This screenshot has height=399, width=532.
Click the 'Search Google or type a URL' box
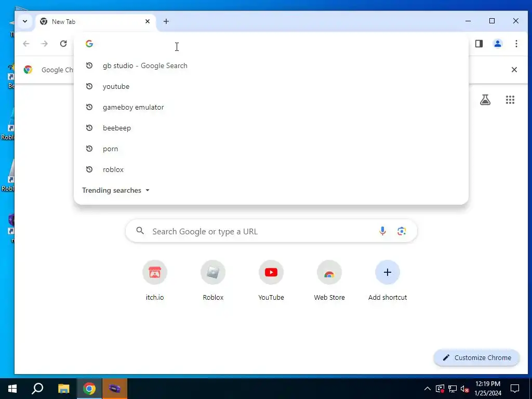[271, 231]
